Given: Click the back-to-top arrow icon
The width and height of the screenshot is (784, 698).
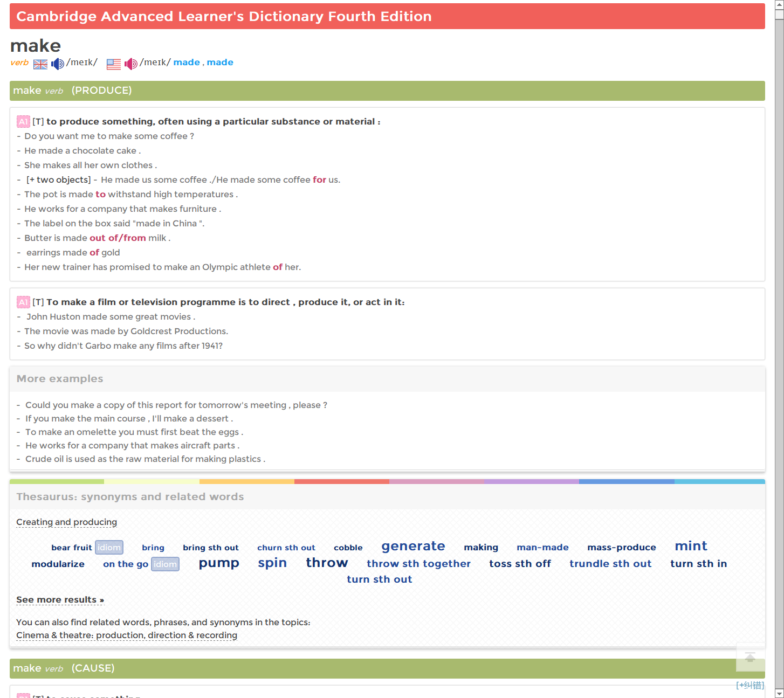Looking at the screenshot, I should pos(750,657).
